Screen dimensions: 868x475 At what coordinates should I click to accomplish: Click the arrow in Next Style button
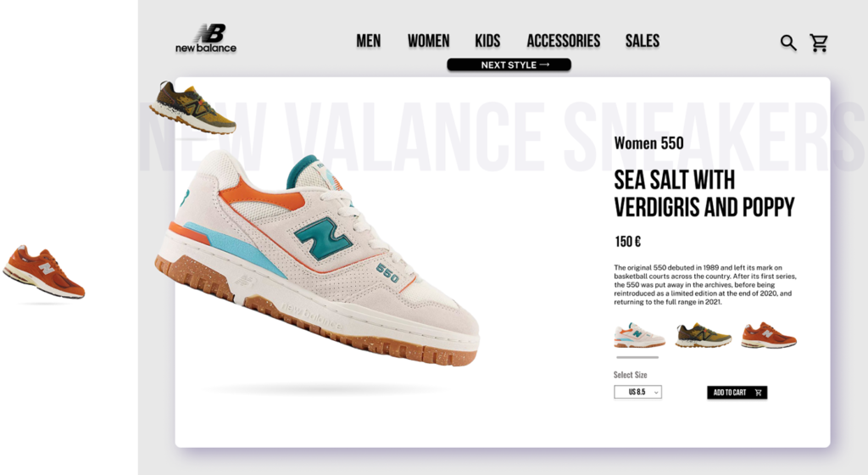545,64
